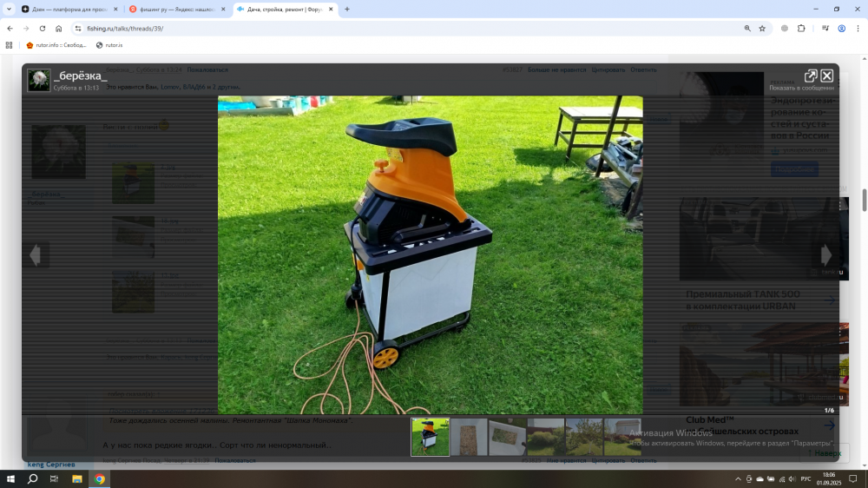Select the second thumbnail in the filmstrip
Viewport: 868px width, 488px height.
click(x=469, y=437)
